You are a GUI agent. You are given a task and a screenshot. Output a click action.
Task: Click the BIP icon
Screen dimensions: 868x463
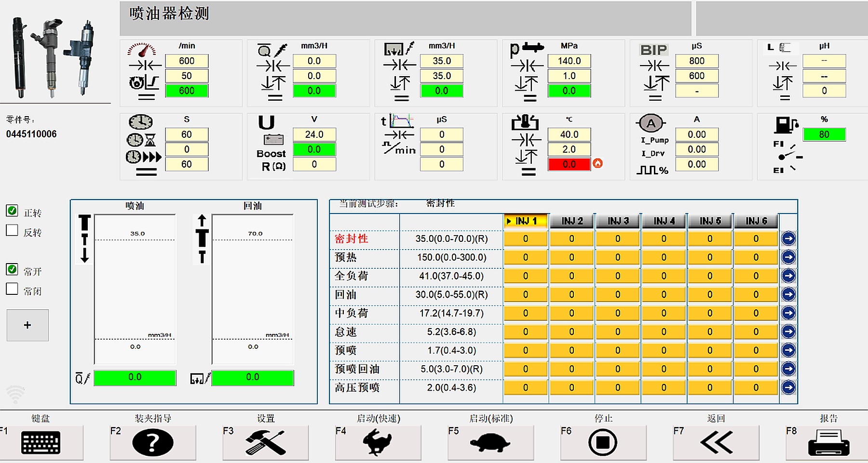click(654, 50)
